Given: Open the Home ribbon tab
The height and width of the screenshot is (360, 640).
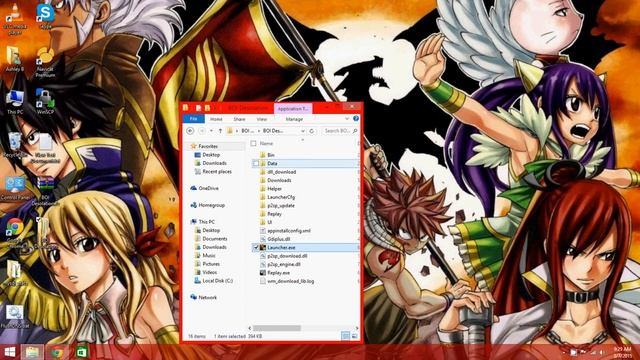Looking at the screenshot, I should pyautogui.click(x=216, y=119).
